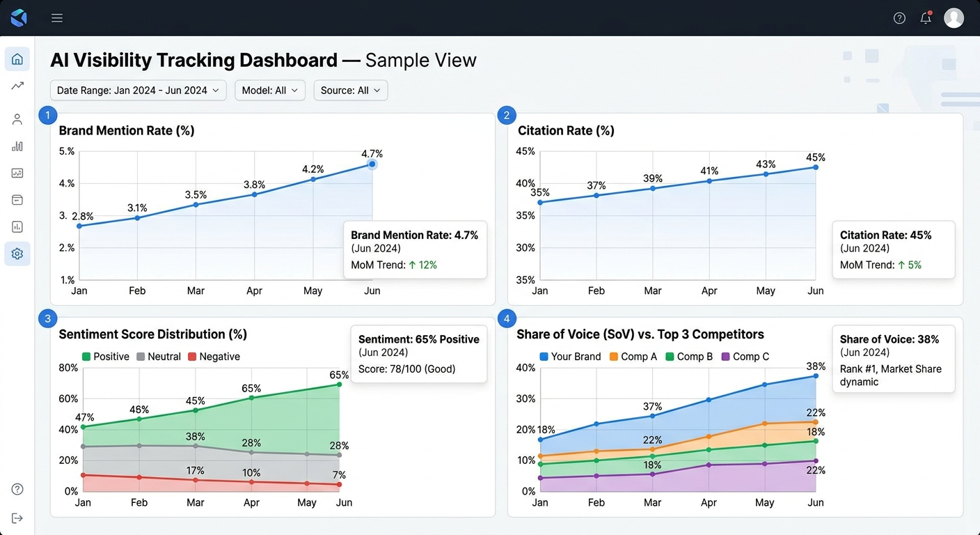Click the Sentiment 65% Positive card
Image resolution: width=980 pixels, height=535 pixels.
coord(418,354)
